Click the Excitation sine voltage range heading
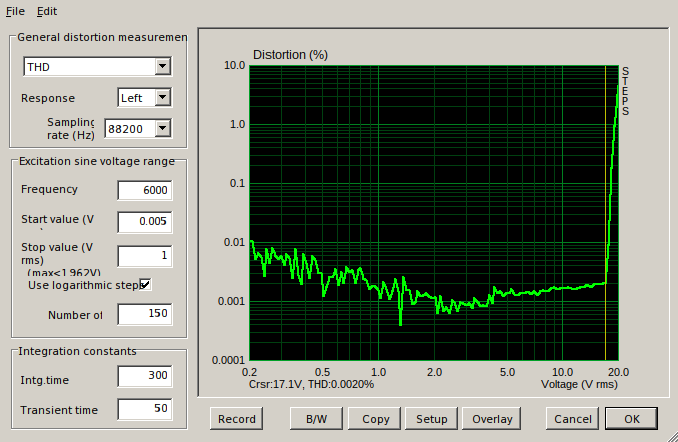 pyautogui.click(x=97, y=161)
